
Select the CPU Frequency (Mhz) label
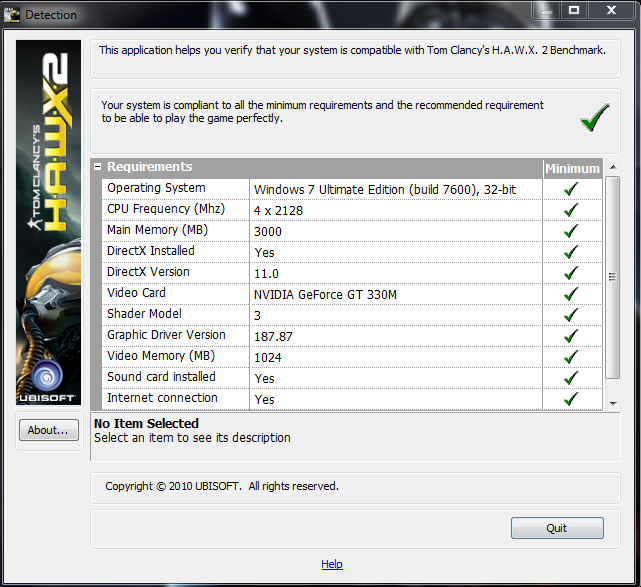166,209
